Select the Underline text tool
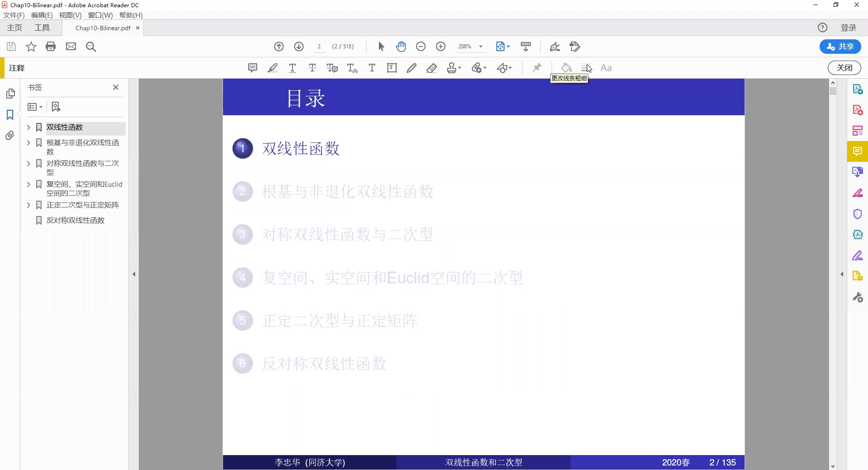The width and height of the screenshot is (868, 470). click(x=292, y=68)
